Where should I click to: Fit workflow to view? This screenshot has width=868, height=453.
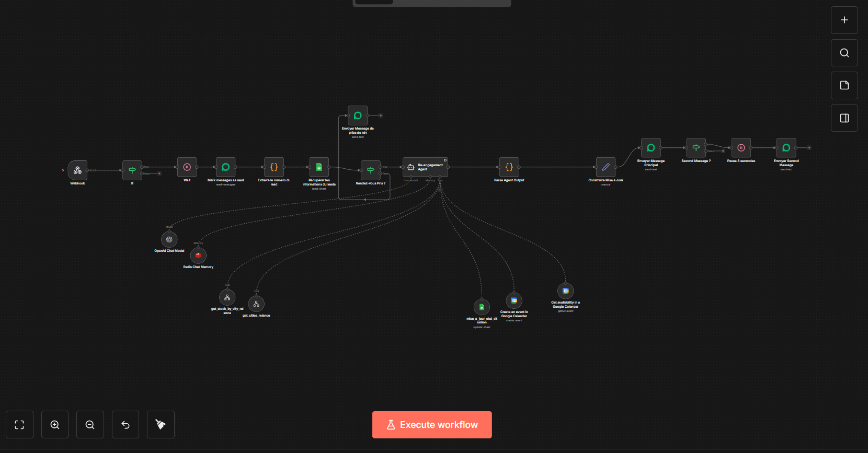coord(19,425)
